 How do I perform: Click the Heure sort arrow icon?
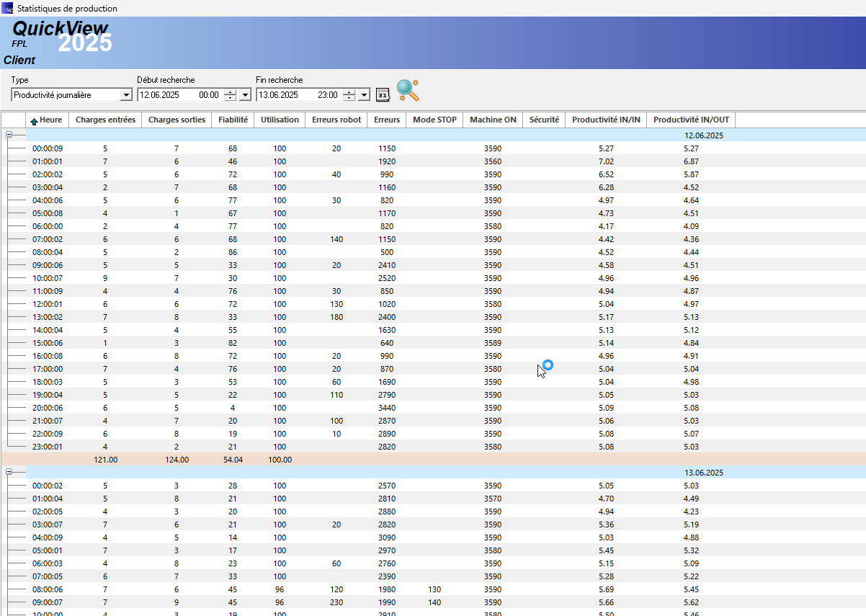point(34,120)
